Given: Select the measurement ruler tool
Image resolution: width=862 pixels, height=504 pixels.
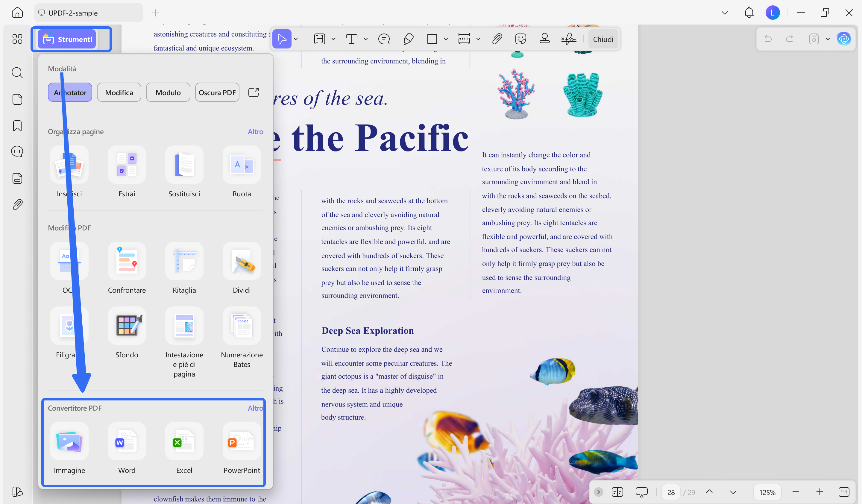Looking at the screenshot, I should (x=464, y=39).
